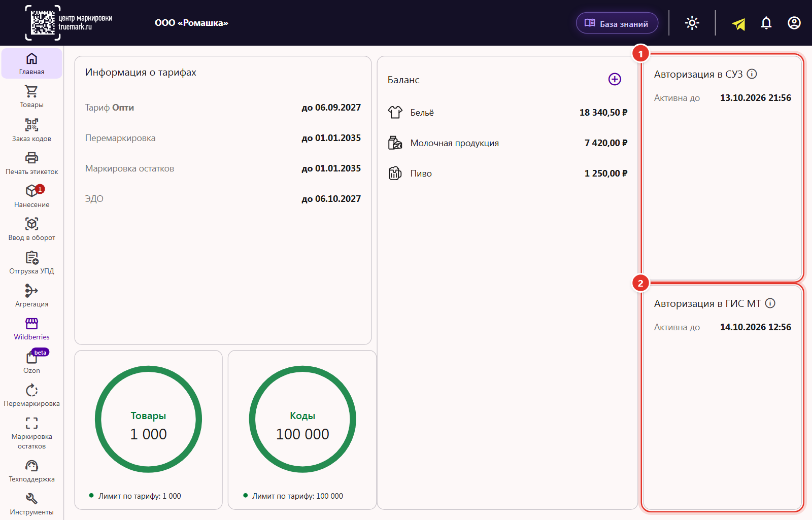Select the Пиво balance row
The image size is (812, 520).
coord(507,174)
